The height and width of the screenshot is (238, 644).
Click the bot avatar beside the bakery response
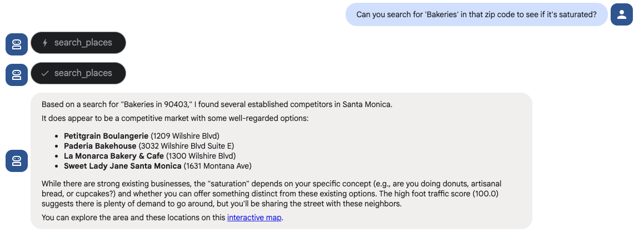click(17, 161)
